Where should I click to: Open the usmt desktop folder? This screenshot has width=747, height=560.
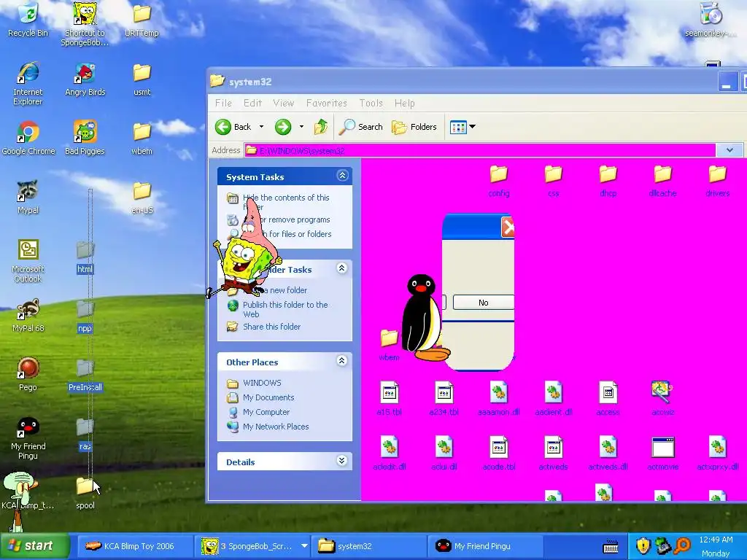pyautogui.click(x=142, y=79)
